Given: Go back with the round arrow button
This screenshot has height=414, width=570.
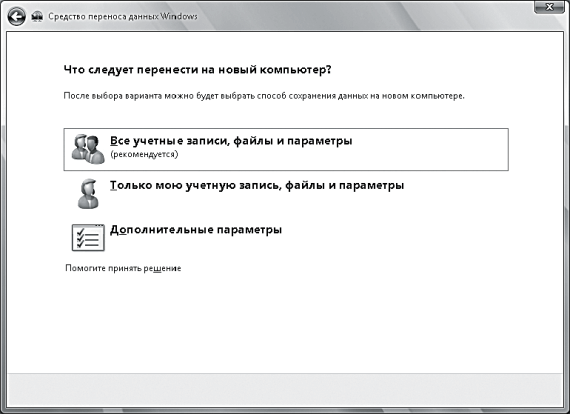Looking at the screenshot, I should [x=16, y=17].
